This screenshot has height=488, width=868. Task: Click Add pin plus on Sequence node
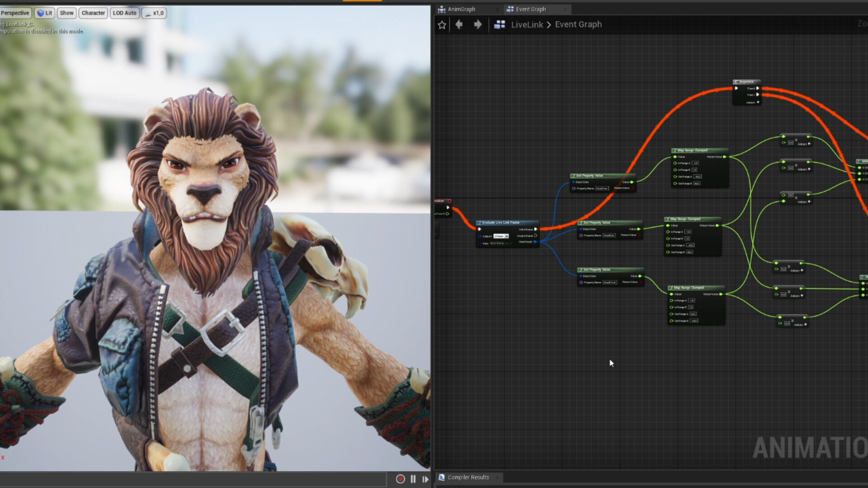tap(758, 102)
